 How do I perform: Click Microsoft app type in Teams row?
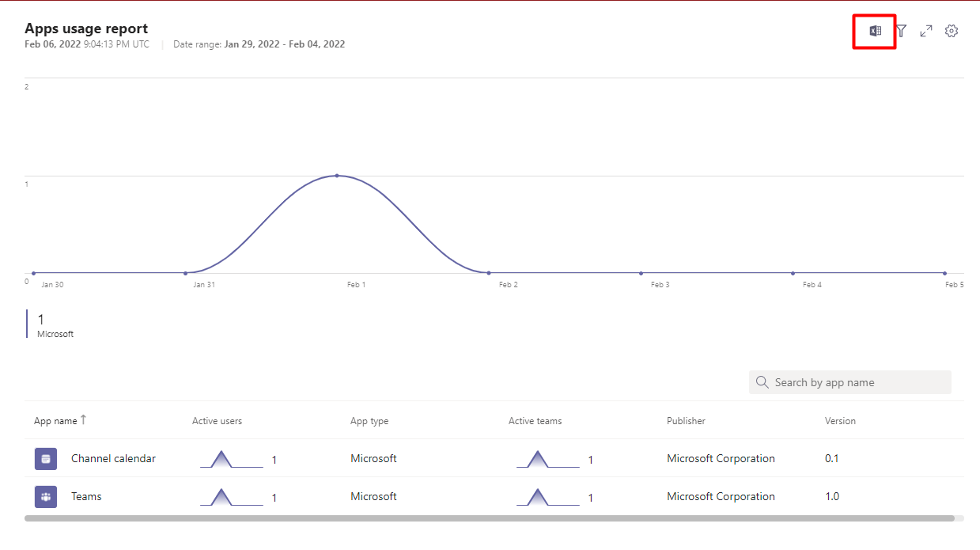click(x=373, y=497)
